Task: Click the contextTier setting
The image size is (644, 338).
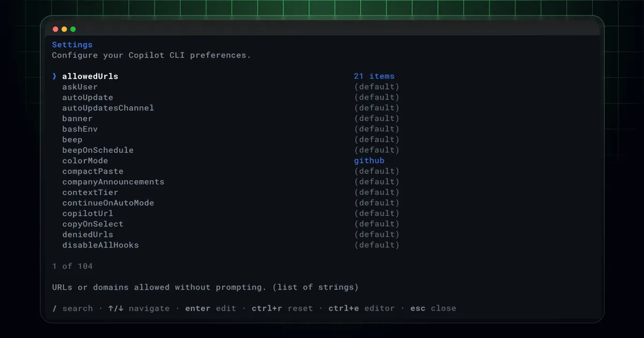Action: (90, 193)
